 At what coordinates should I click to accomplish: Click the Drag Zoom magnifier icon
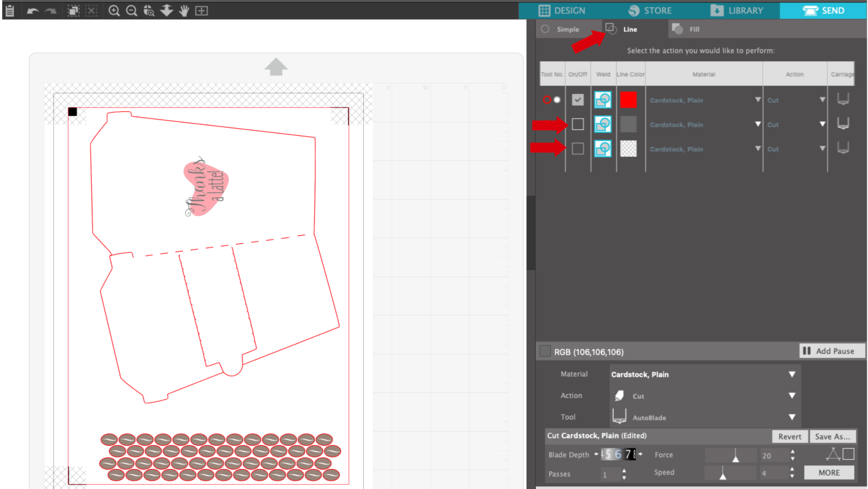click(149, 11)
